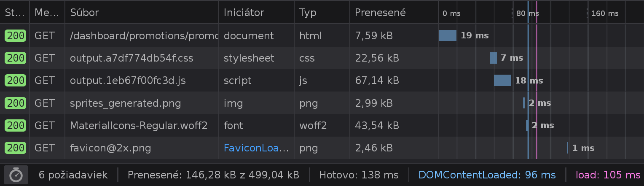Sort by the method column header
This screenshot has width=644, height=186.
click(x=47, y=13)
